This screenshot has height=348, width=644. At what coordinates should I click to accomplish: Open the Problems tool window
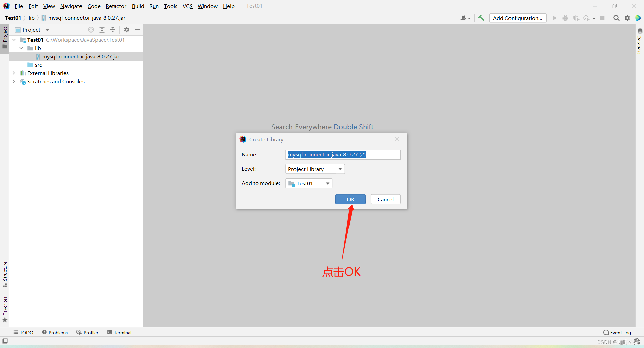(x=55, y=332)
